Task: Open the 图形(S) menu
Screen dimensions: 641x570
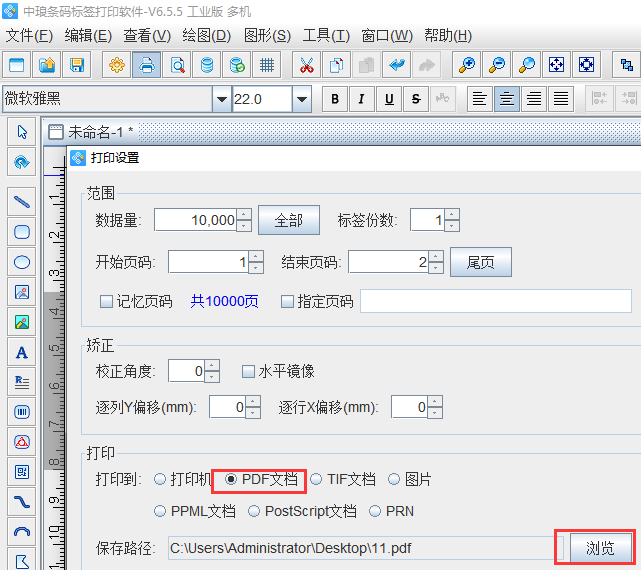Action: pos(267,36)
